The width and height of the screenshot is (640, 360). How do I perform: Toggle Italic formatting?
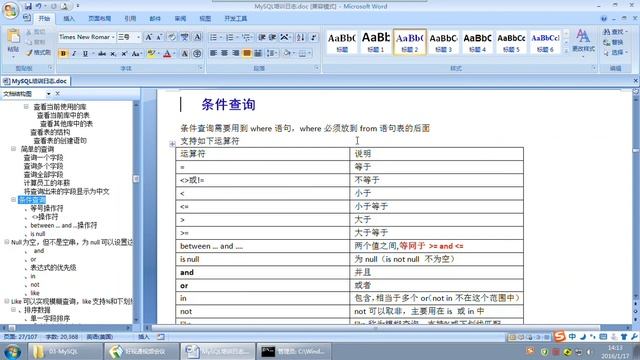tap(74, 53)
